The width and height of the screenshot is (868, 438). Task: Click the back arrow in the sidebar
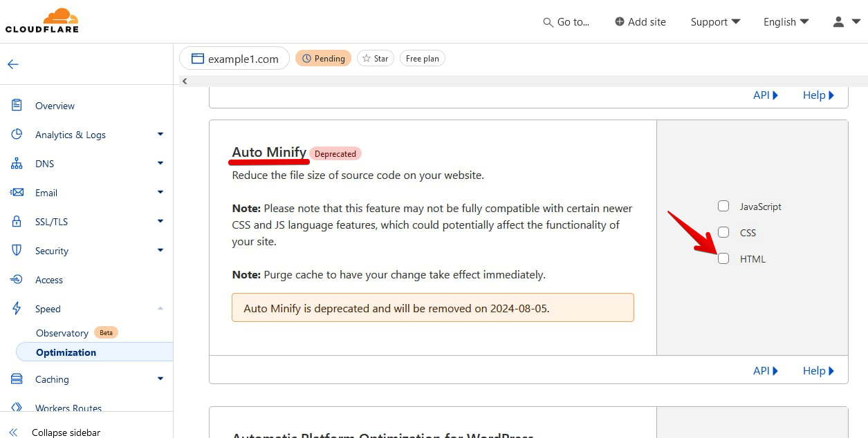pyautogui.click(x=13, y=64)
